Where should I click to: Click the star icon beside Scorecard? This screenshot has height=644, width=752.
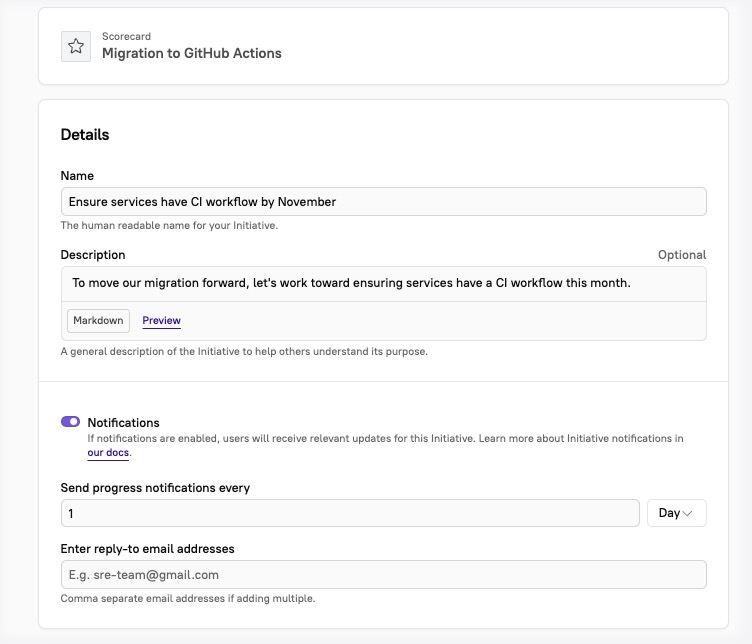[76, 47]
